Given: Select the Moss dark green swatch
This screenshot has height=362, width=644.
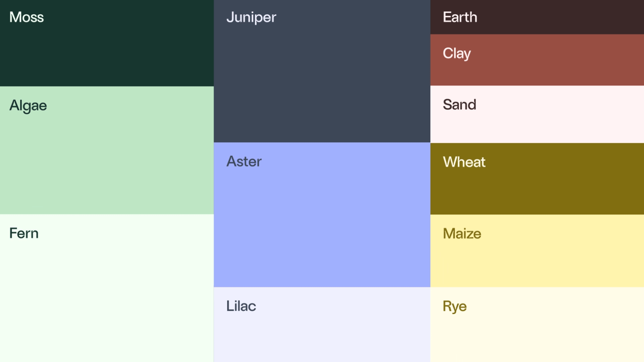Looking at the screenshot, I should click(x=107, y=43).
